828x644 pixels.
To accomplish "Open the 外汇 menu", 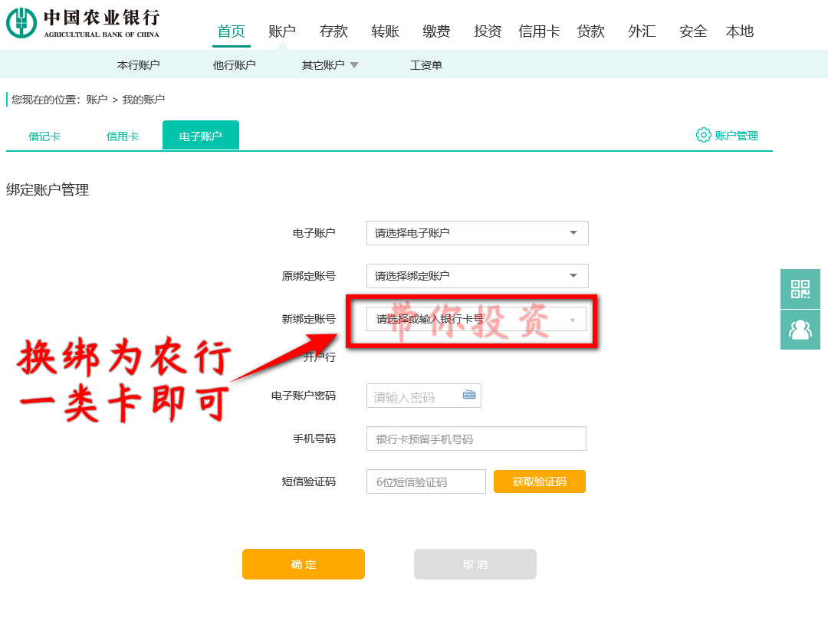I will point(642,31).
